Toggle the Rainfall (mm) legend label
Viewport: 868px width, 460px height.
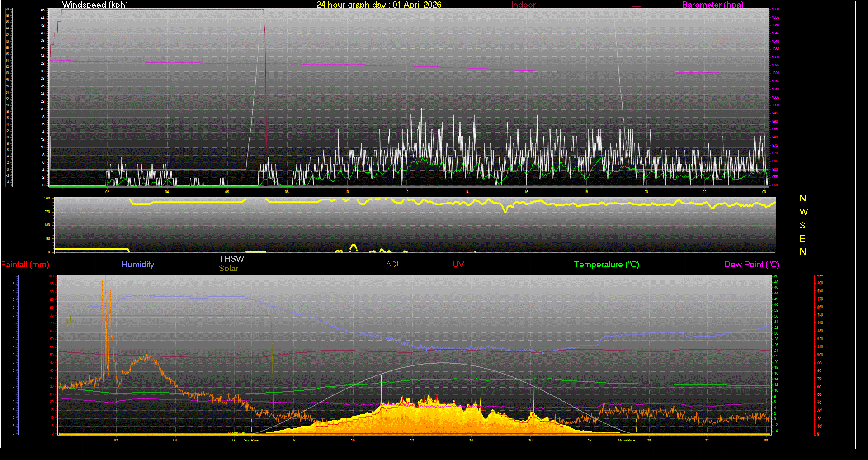click(25, 265)
